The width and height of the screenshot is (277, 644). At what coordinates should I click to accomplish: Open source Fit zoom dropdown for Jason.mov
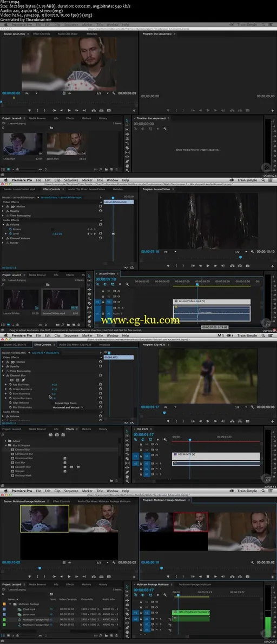(x=31, y=93)
